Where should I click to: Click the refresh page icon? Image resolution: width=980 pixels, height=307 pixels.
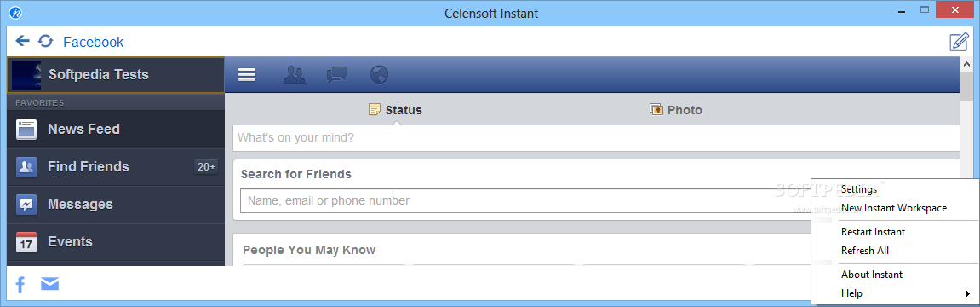point(46,41)
